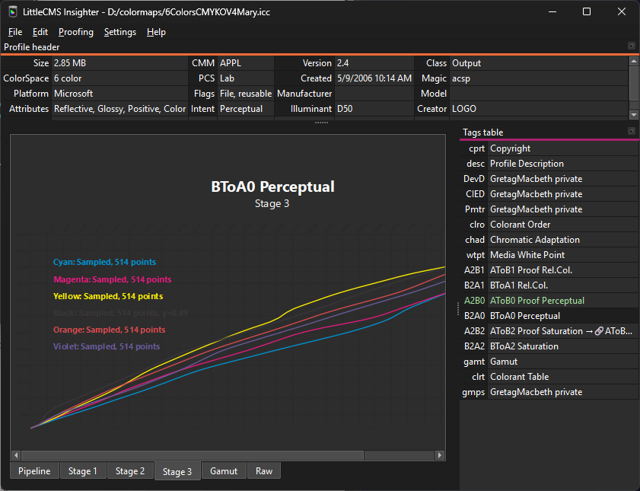This screenshot has width=640, height=491.
Task: Click the chart scrollbar left arrow
Action: (x=15, y=456)
